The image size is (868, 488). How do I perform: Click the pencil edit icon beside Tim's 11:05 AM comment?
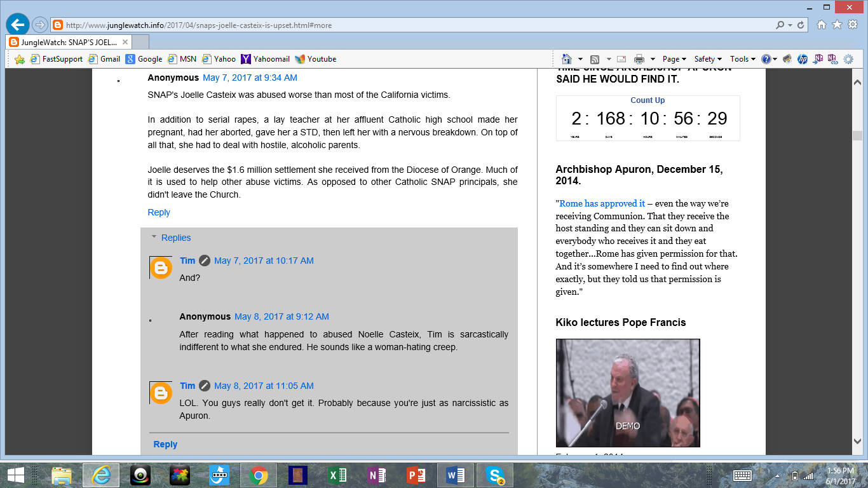point(205,386)
